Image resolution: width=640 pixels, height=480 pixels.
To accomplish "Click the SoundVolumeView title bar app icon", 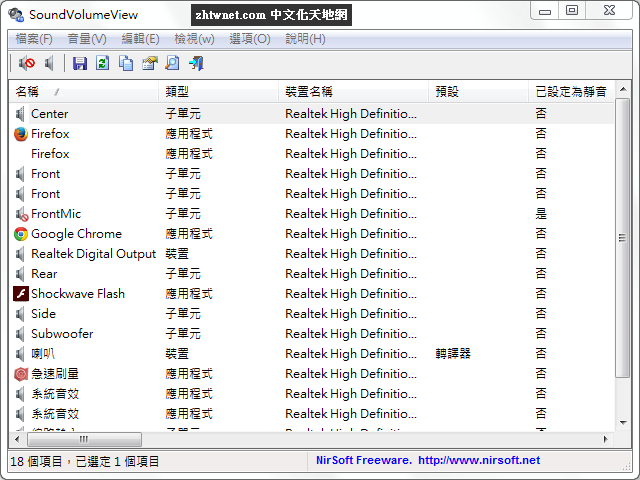I will coord(16,15).
